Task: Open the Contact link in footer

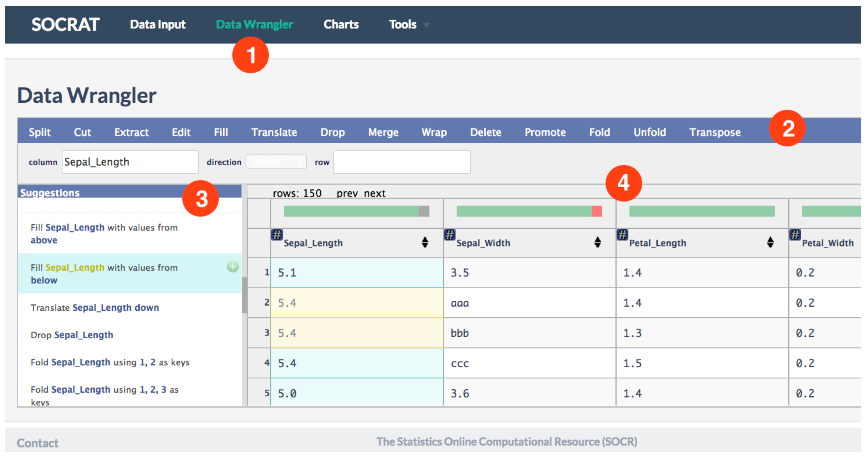Action: [37, 443]
